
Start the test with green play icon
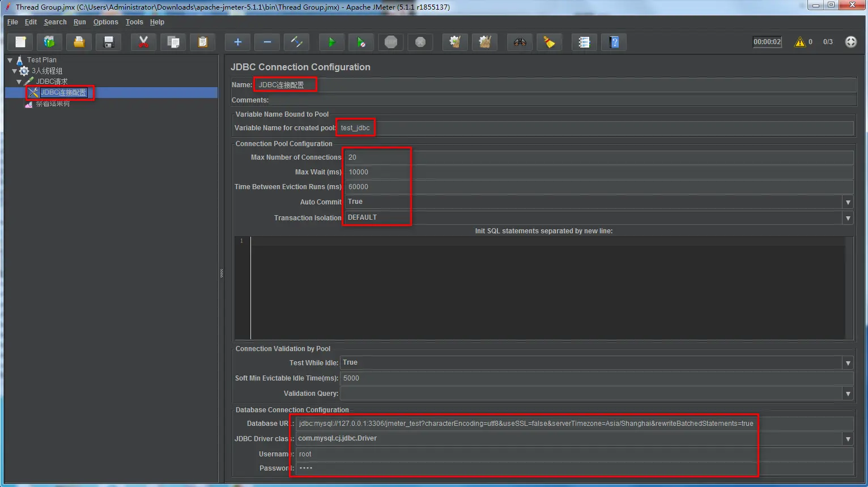click(332, 42)
